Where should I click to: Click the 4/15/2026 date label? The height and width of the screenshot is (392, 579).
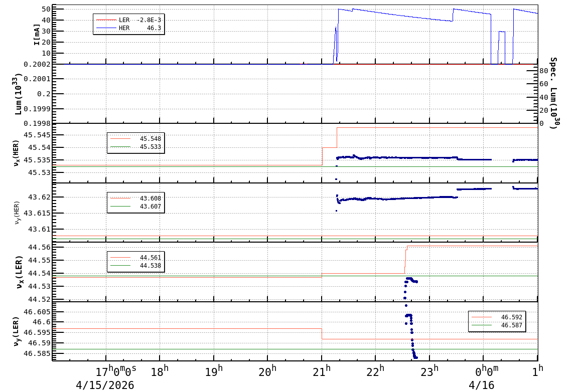click(x=105, y=385)
